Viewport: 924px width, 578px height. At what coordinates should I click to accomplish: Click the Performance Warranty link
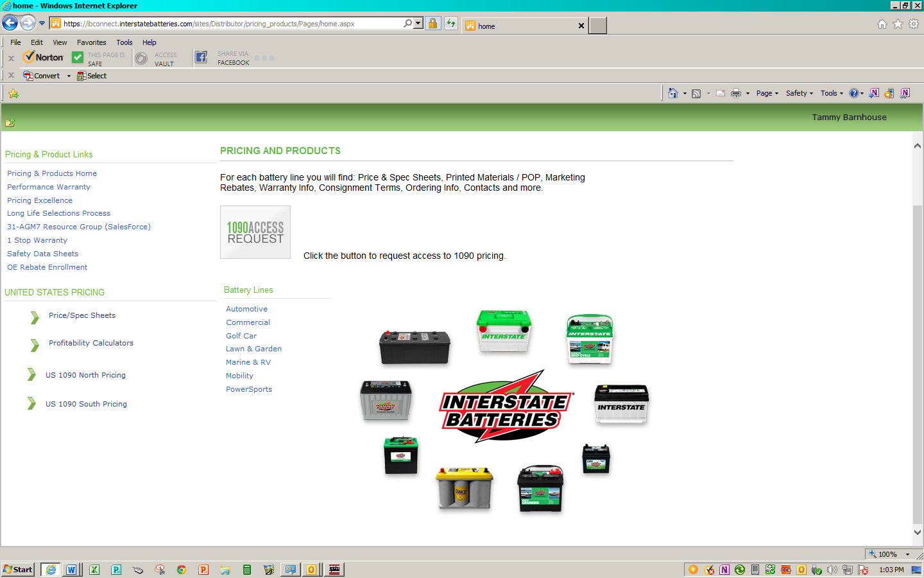tap(49, 187)
